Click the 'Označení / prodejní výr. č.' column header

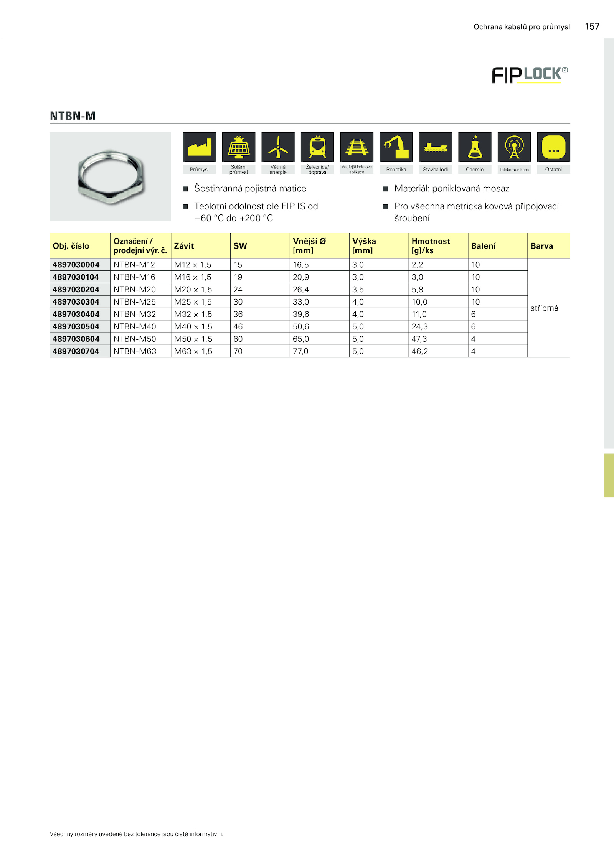point(140,246)
